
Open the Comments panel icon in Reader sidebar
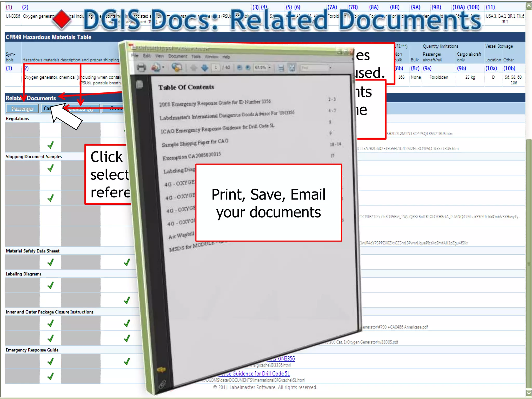point(161,370)
